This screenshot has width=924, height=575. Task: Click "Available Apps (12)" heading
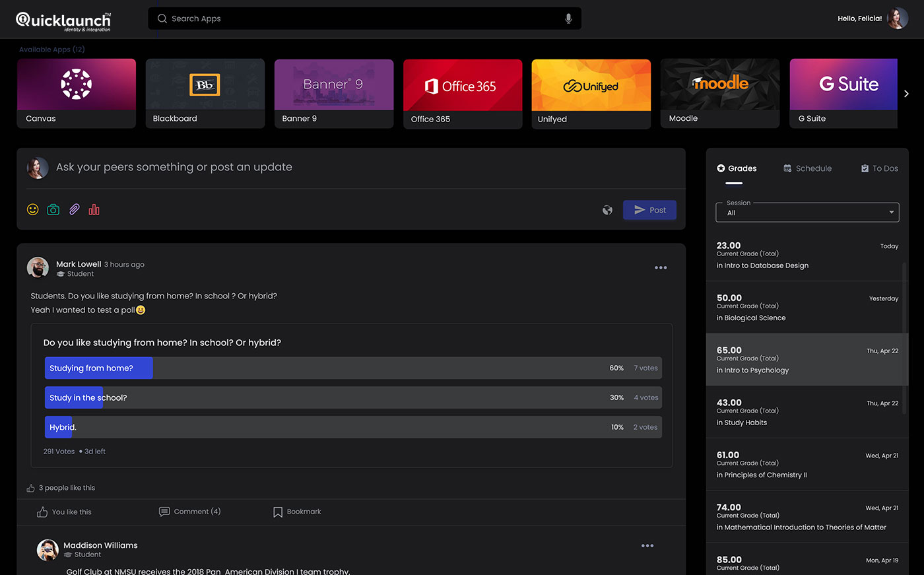[51, 50]
